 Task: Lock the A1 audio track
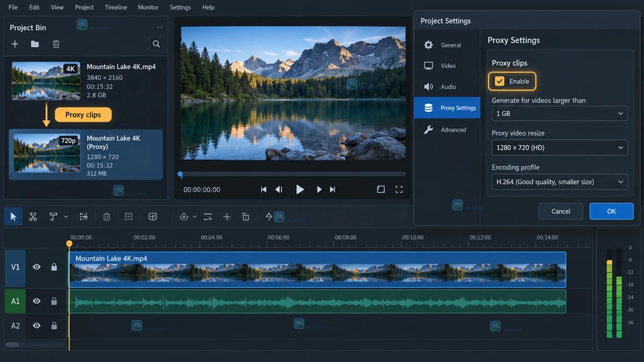point(54,301)
